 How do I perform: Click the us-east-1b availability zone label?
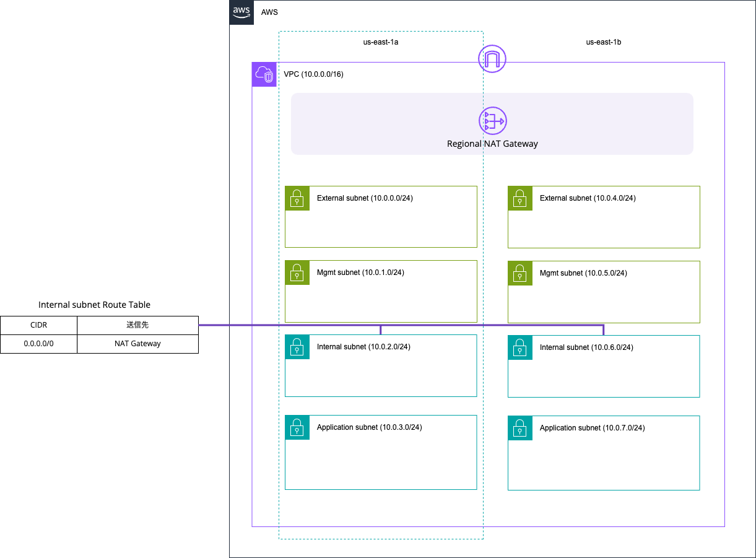(x=604, y=43)
